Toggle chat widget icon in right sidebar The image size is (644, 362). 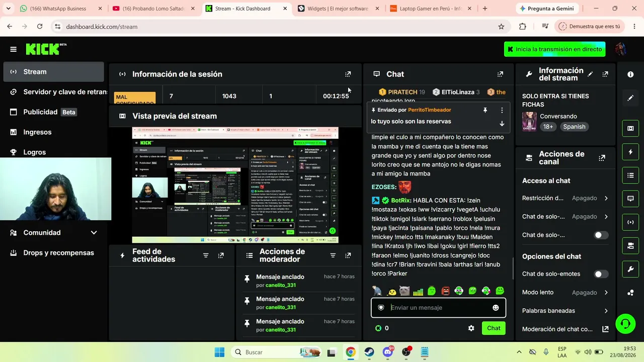(x=630, y=199)
